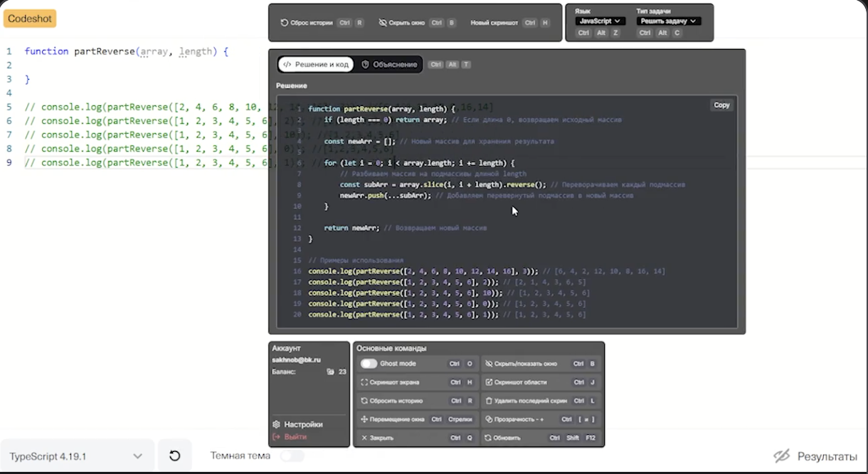This screenshot has width=868, height=474.
Task: Click the shield icon in Объяснение tab
Action: pyautogui.click(x=366, y=64)
